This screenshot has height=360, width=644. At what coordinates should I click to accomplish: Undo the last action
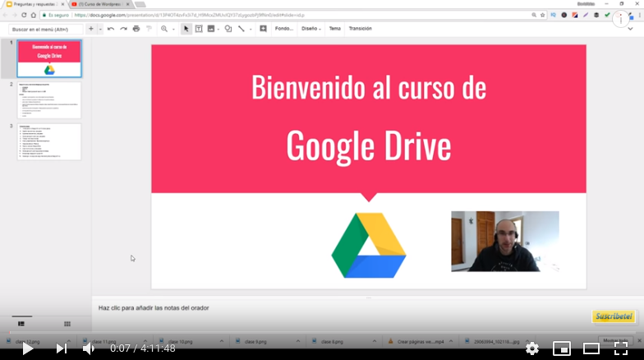[x=110, y=29]
